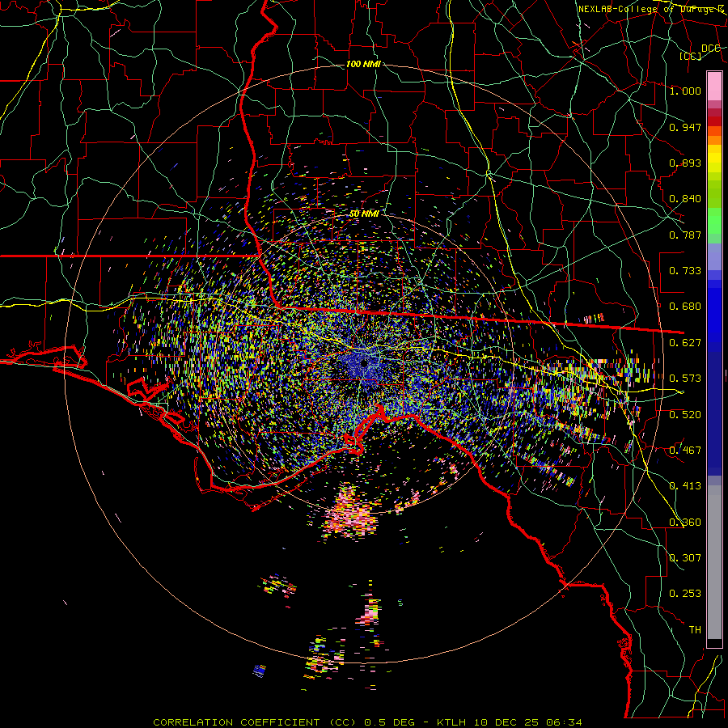This screenshot has width=728, height=728.
Task: Select the 0.680 scale value
Action: click(685, 307)
